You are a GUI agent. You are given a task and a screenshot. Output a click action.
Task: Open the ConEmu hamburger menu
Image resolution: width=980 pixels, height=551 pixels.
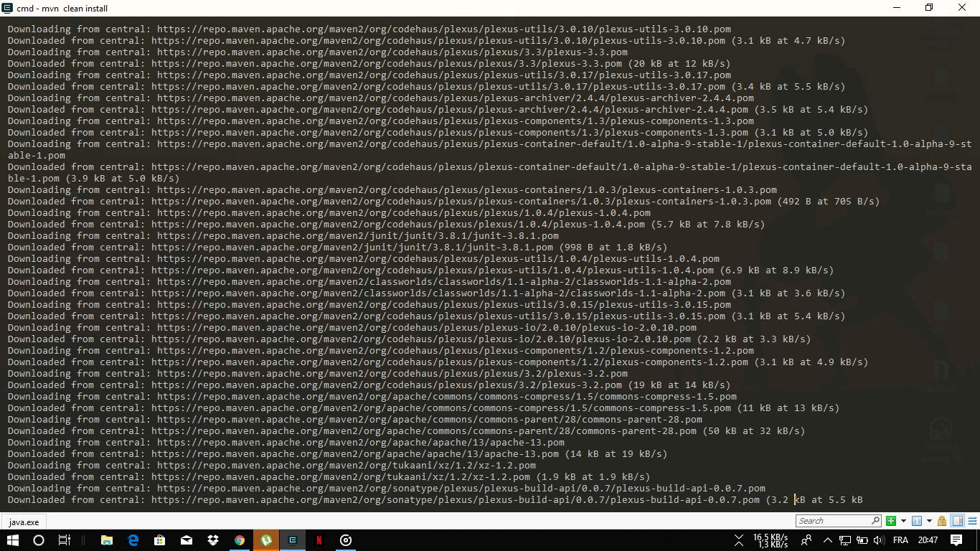pyautogui.click(x=972, y=521)
